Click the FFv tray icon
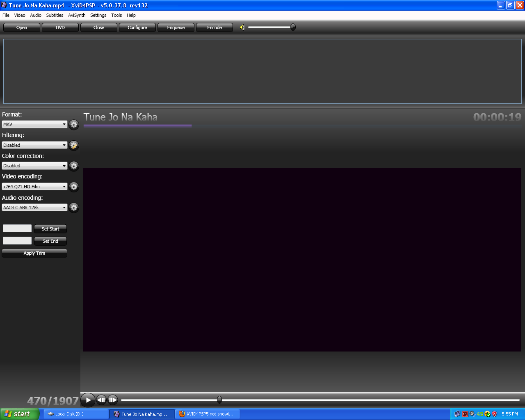Image resolution: width=525 pixels, height=420 pixels. [x=465, y=414]
